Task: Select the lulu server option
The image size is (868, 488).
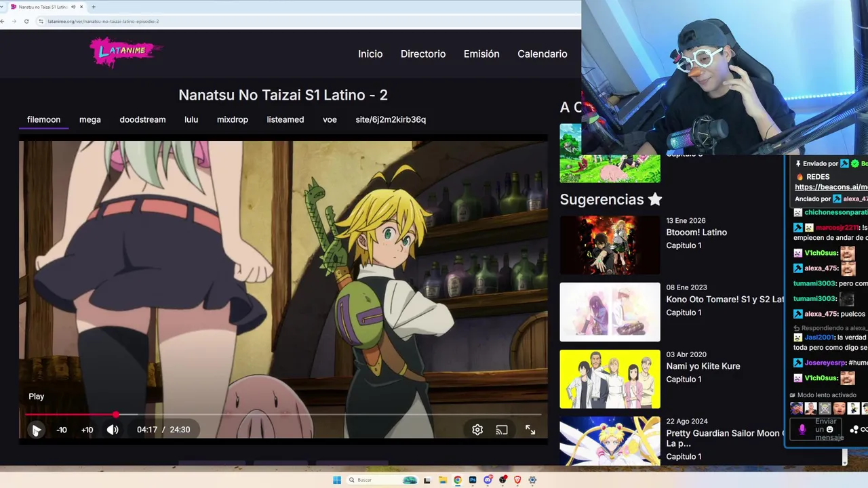Action: (x=191, y=119)
